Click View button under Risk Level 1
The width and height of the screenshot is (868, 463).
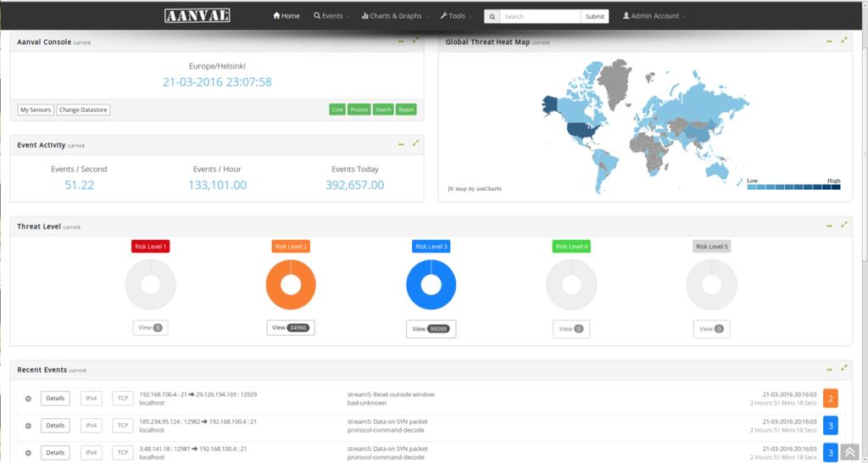click(x=151, y=328)
